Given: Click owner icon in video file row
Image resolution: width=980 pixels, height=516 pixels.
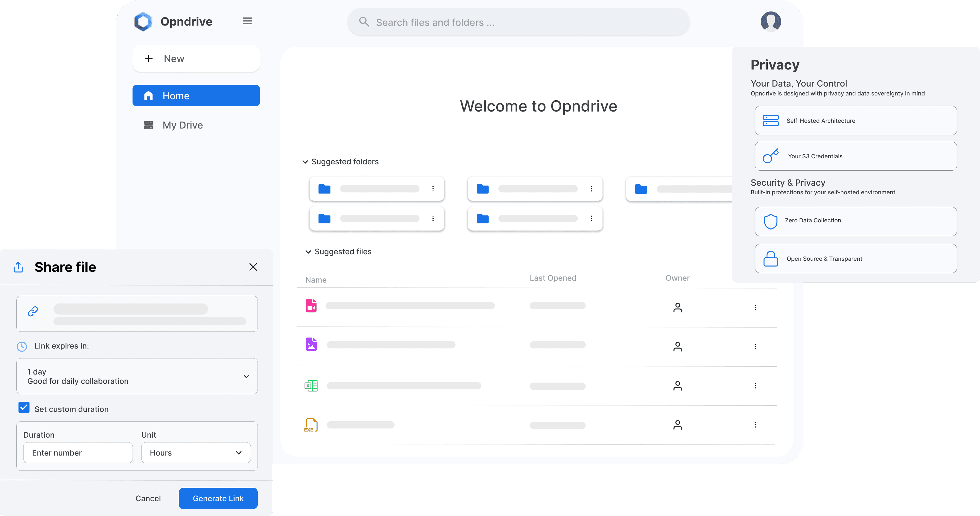Looking at the screenshot, I should [x=678, y=307].
